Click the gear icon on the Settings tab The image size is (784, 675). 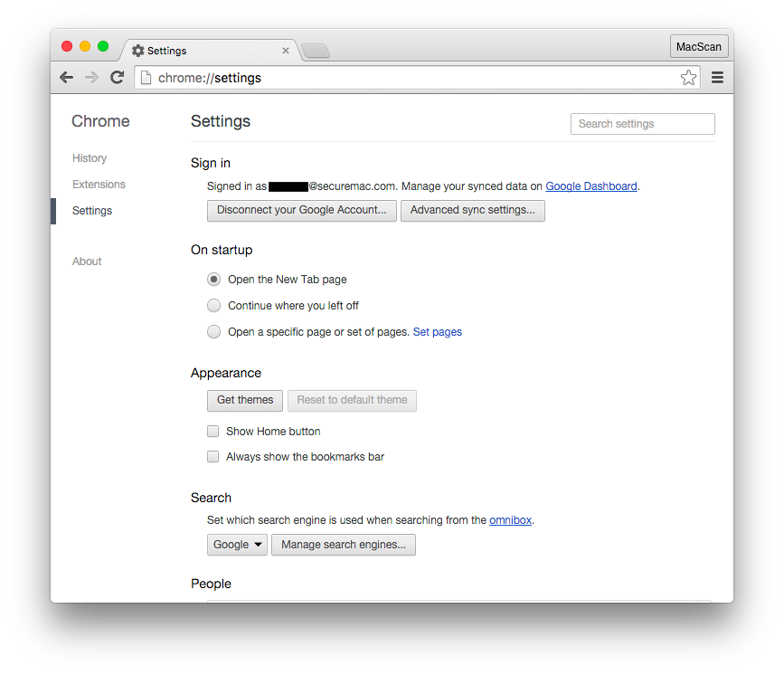click(x=138, y=51)
